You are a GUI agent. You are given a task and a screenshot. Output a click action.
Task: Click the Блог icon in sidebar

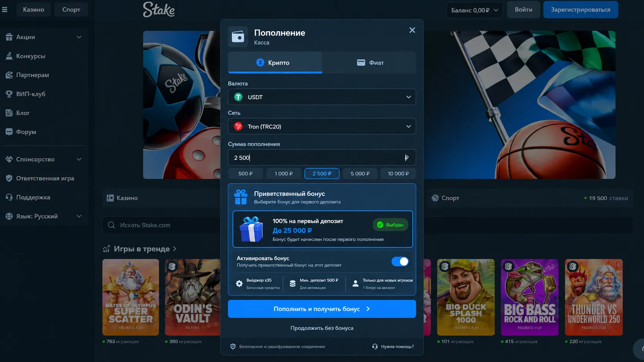point(9,113)
